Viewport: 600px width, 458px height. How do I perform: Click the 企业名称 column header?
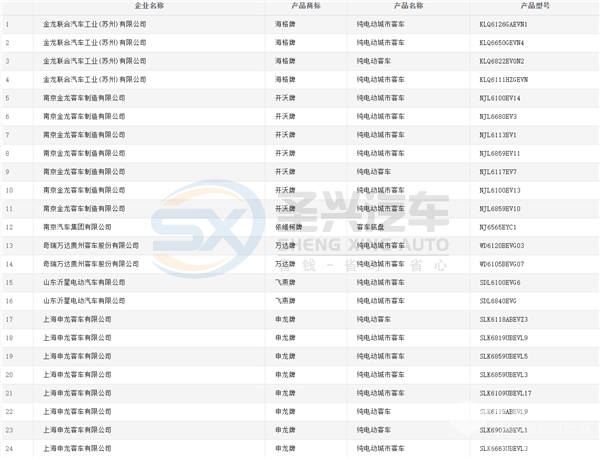134,6
